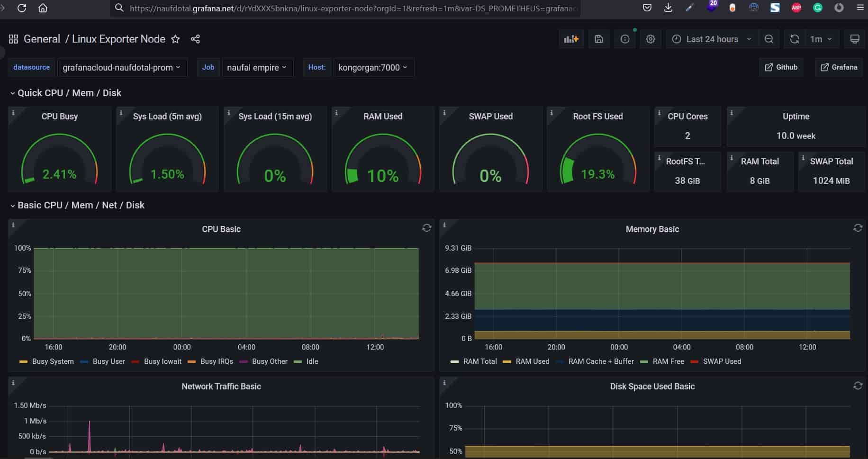Click the General breadcrumb link
Viewport: 868px width, 459px height.
(42, 39)
